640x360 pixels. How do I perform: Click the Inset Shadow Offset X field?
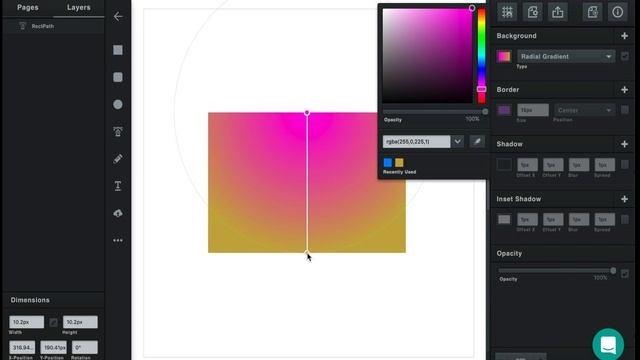click(527, 219)
